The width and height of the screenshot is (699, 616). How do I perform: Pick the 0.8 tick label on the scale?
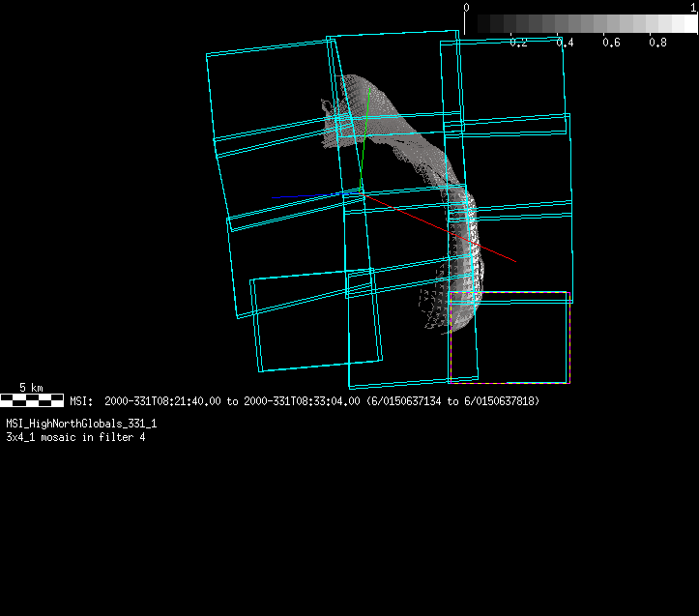tap(657, 43)
